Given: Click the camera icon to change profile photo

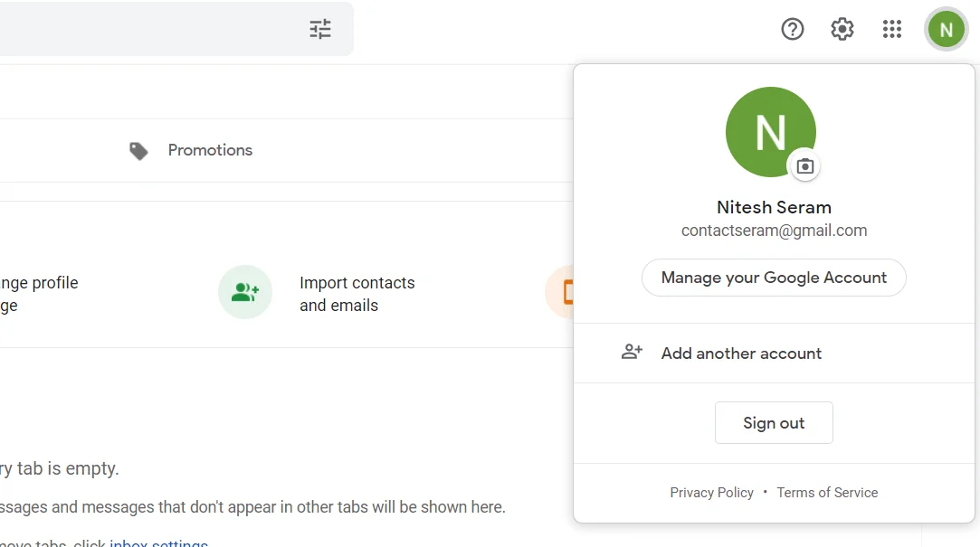Looking at the screenshot, I should 804,166.
